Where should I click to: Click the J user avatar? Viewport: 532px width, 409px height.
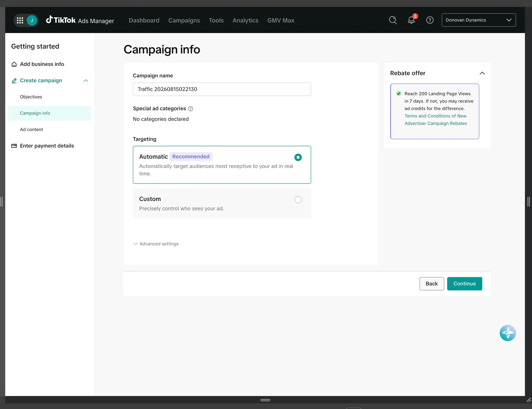(32, 20)
